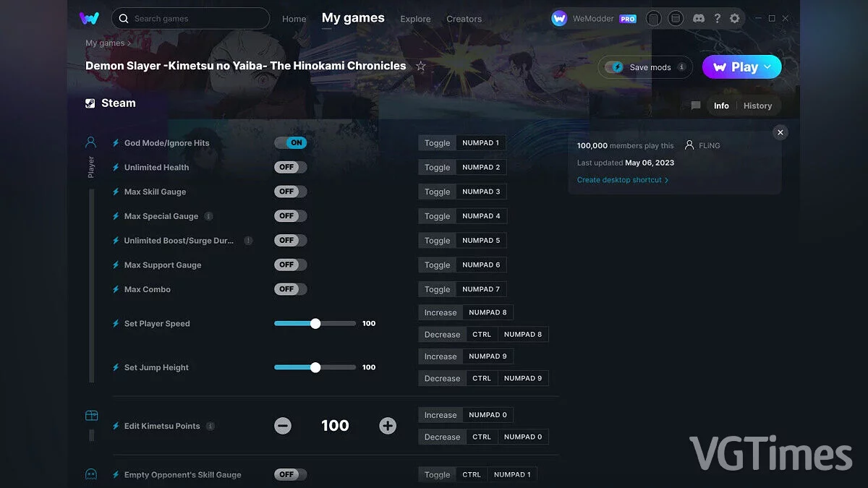Adjust the Set Jump Height slider
868x488 pixels.
coord(315,367)
